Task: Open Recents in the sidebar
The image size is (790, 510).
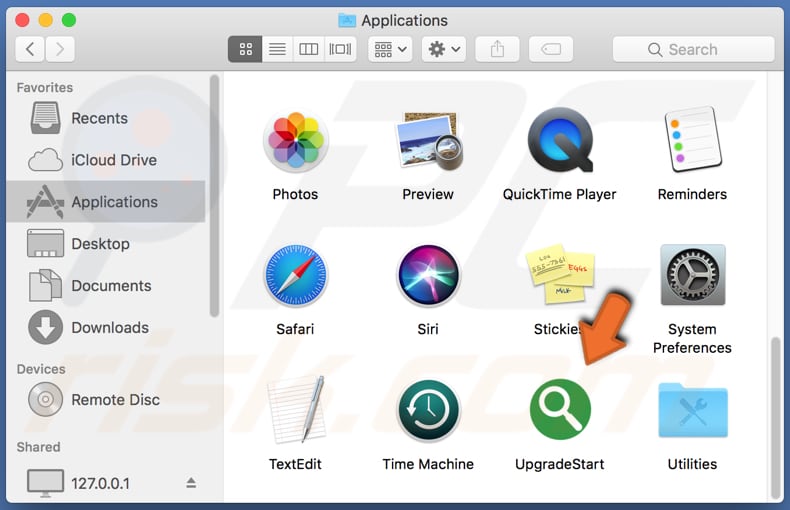Action: click(106, 118)
